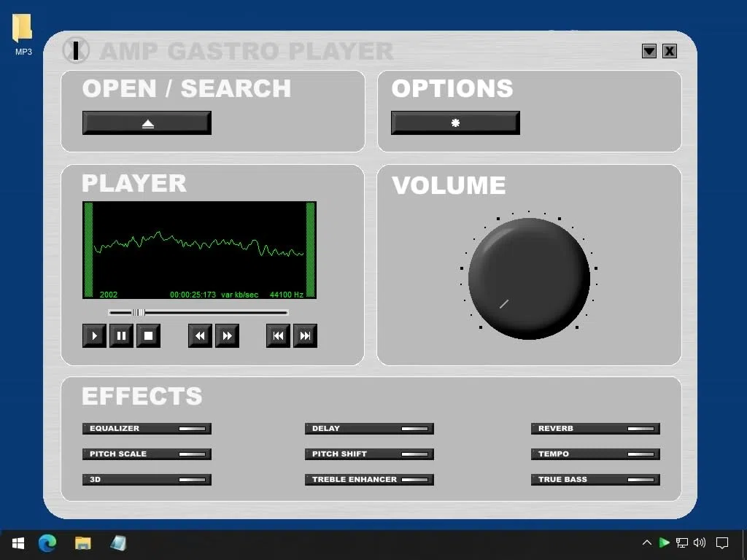The width and height of the screenshot is (747, 560).
Task: Toggle the Equalizer effect
Action: (x=147, y=429)
